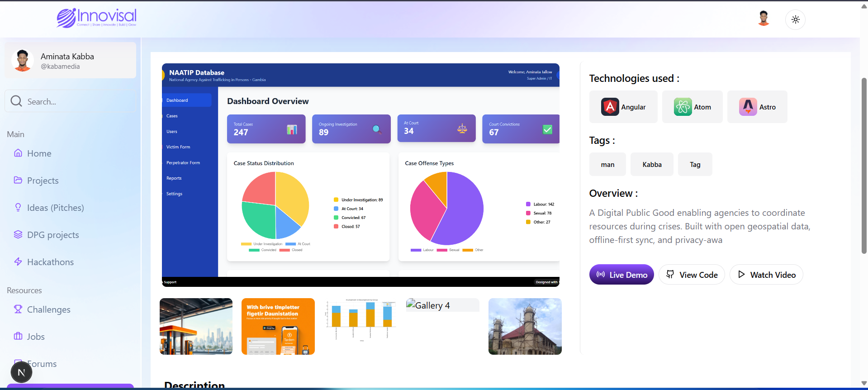
Task: Click the Atom technology icon
Action: pos(683,107)
